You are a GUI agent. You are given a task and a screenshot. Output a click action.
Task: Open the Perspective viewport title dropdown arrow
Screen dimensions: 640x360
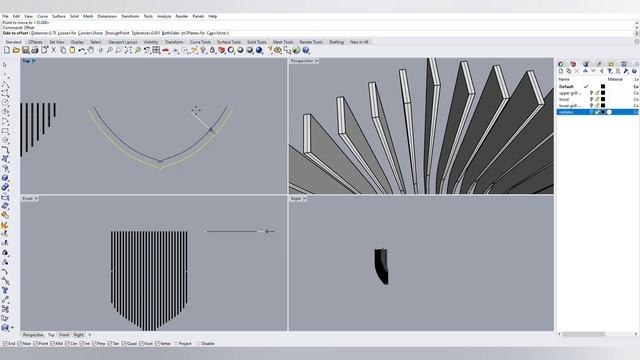(317, 61)
